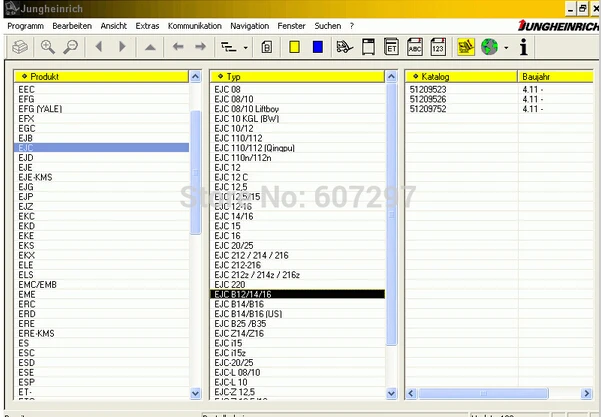The image size is (601, 417).
Task: Click the ABC search catalog icon
Action: pos(415,47)
